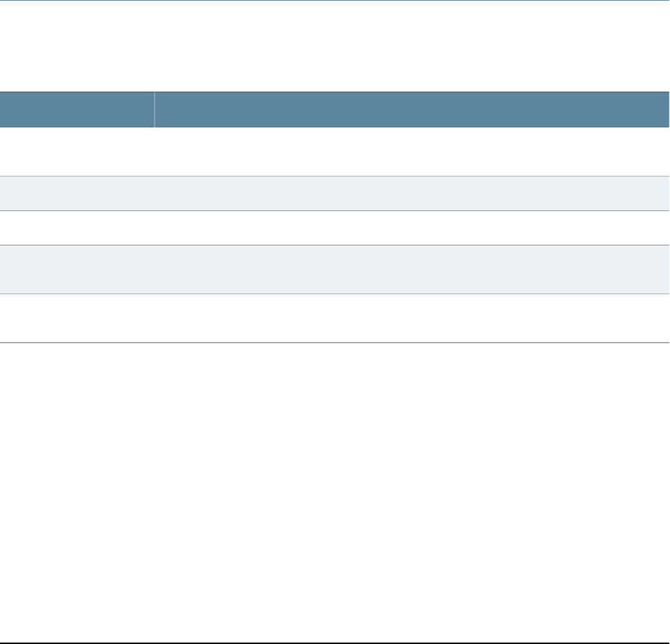
Task: Select left-column cell of last white row
Action: click(x=77, y=318)
